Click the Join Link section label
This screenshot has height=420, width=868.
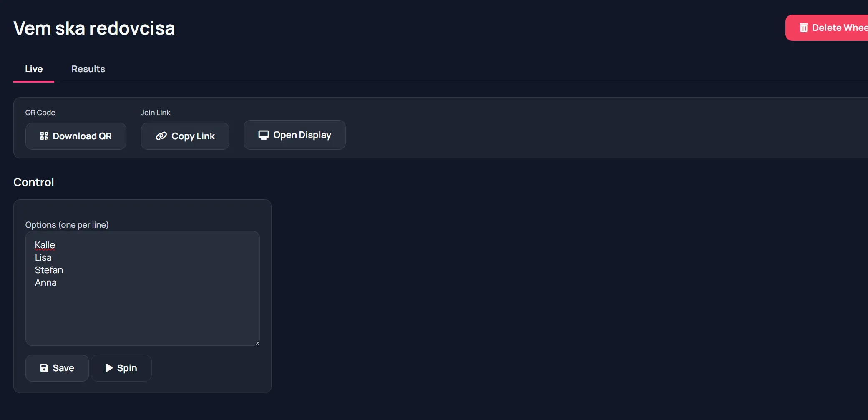click(x=155, y=112)
